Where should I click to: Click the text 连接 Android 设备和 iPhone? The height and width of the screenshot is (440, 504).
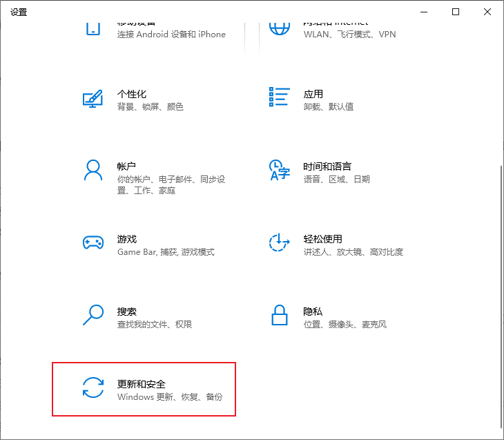[171, 35]
